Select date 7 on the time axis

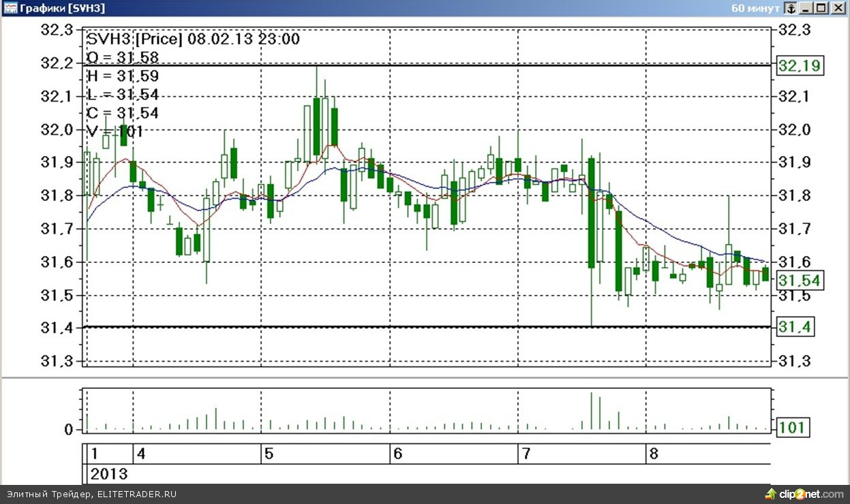(x=525, y=454)
